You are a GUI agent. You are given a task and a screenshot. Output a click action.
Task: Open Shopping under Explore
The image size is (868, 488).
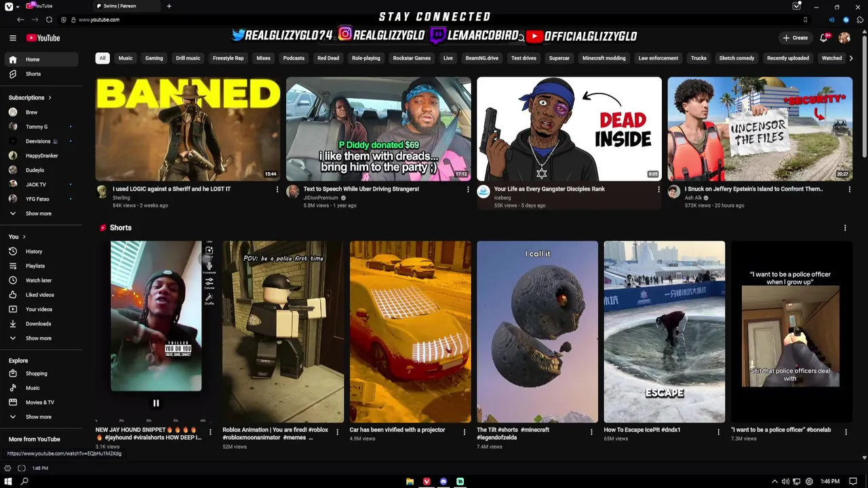click(x=41, y=373)
